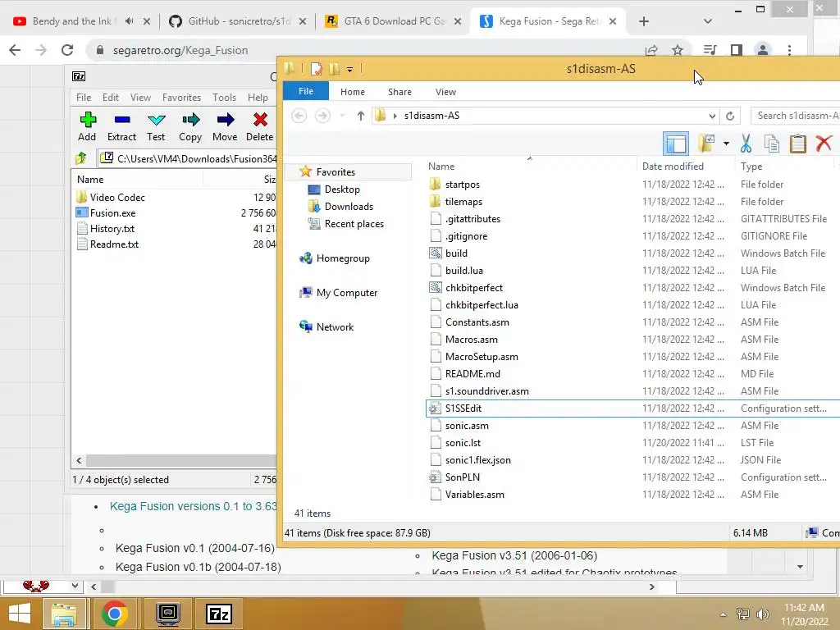Select the sonic.asm file
This screenshot has height=630, width=840.
click(467, 426)
